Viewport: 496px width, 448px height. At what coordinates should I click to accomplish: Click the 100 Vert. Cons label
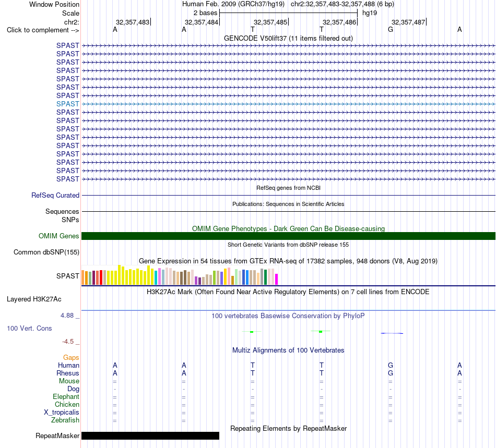click(x=29, y=328)
